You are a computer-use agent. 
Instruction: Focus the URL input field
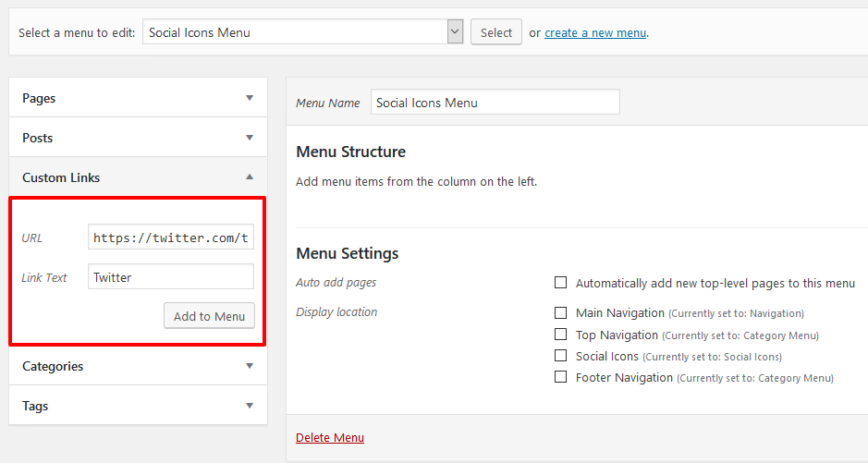(171, 238)
